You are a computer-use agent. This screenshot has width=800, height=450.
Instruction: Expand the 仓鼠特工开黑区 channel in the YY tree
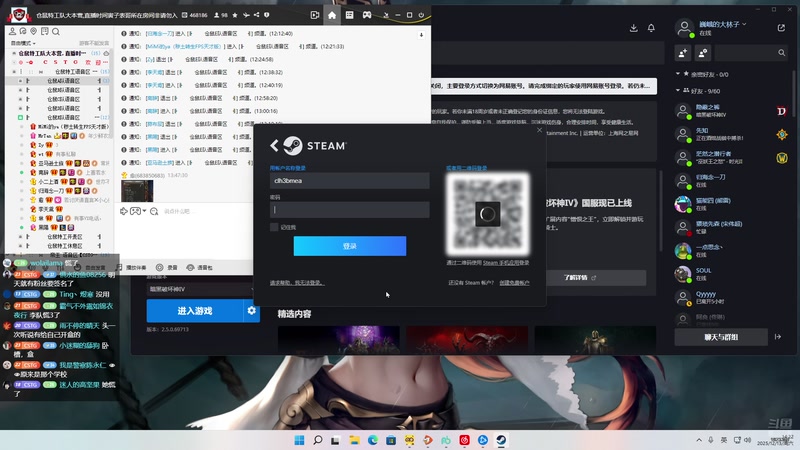pyautogui.click(x=20, y=237)
